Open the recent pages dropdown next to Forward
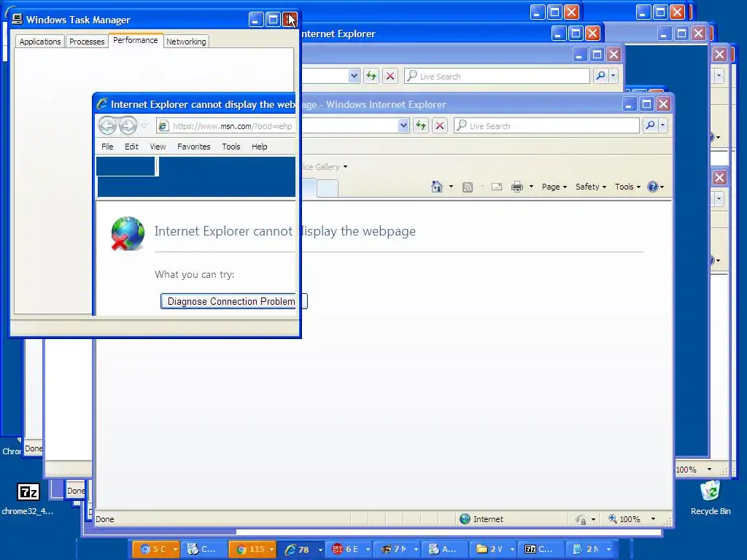The image size is (747, 560). (144, 126)
